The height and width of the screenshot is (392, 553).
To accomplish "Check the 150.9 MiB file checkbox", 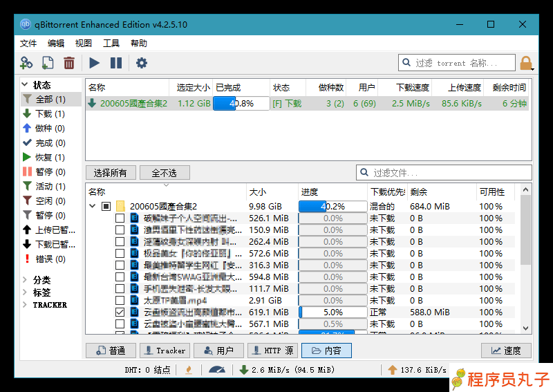I will 120,230.
